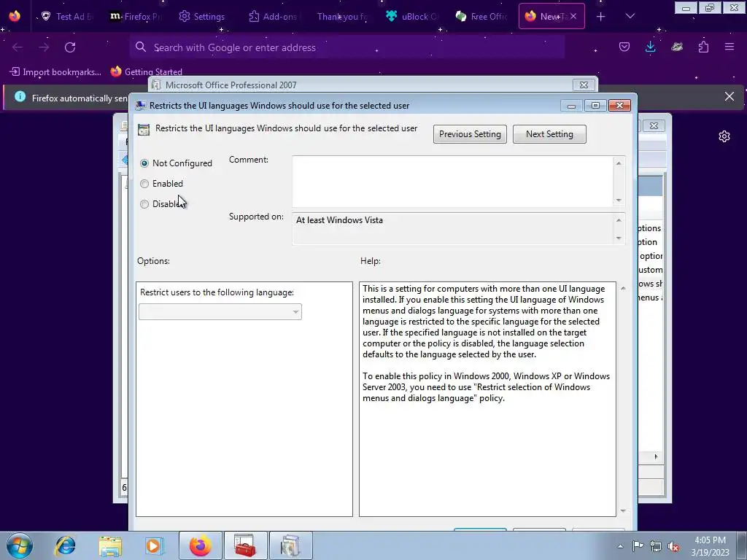Dismiss the Firefox notification bar
This screenshot has height=560, width=747.
click(729, 97)
